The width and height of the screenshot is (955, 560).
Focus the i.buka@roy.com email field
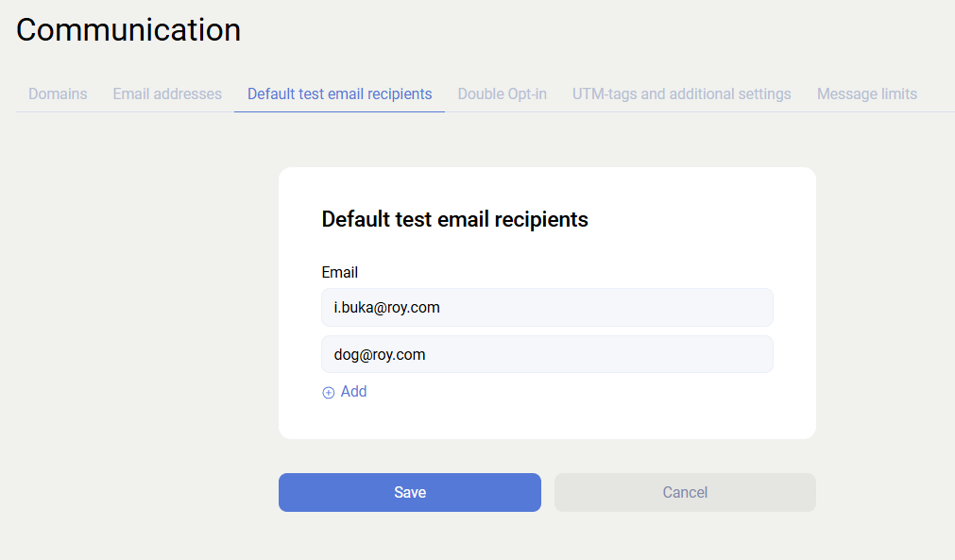click(x=547, y=308)
